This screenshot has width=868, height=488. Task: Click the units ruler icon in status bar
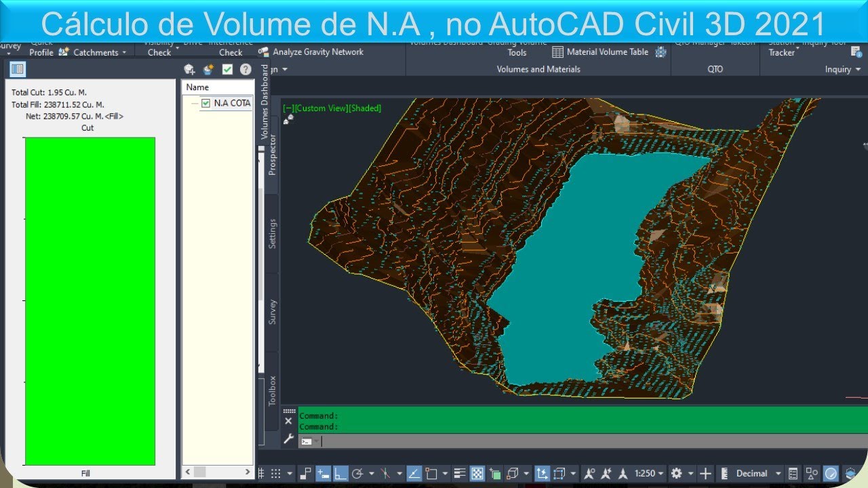point(724,473)
